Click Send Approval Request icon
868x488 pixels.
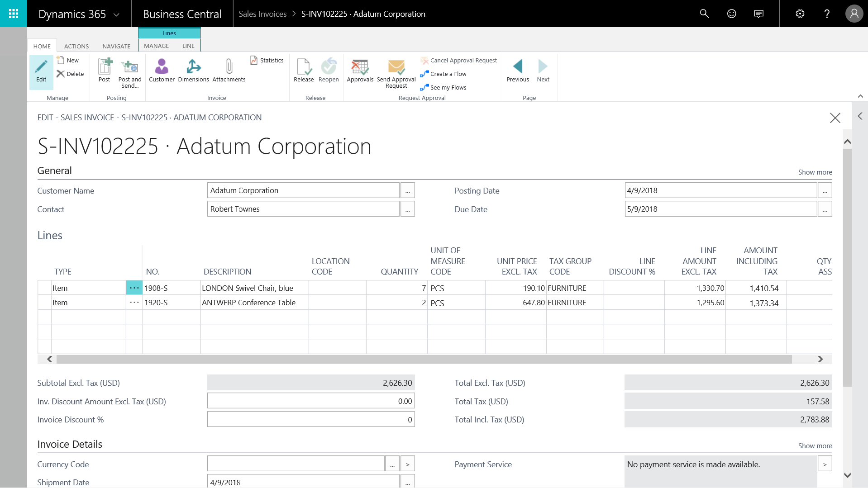pyautogui.click(x=396, y=68)
